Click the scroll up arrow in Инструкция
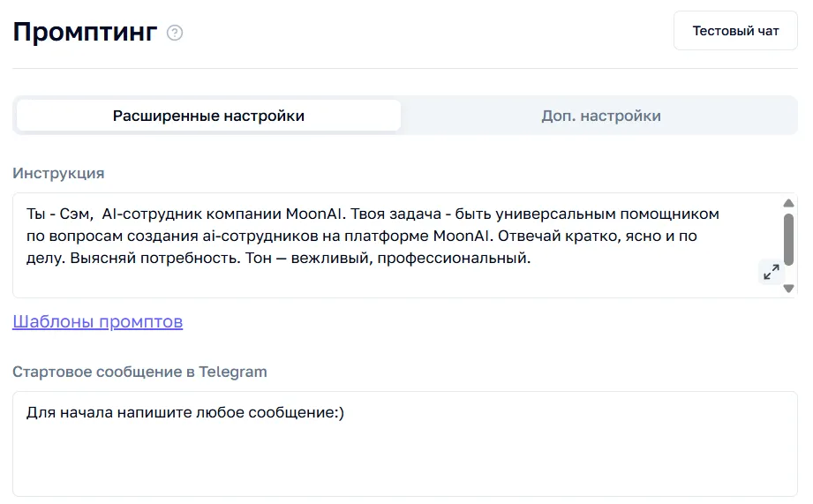The height and width of the screenshot is (504, 813). [x=788, y=203]
